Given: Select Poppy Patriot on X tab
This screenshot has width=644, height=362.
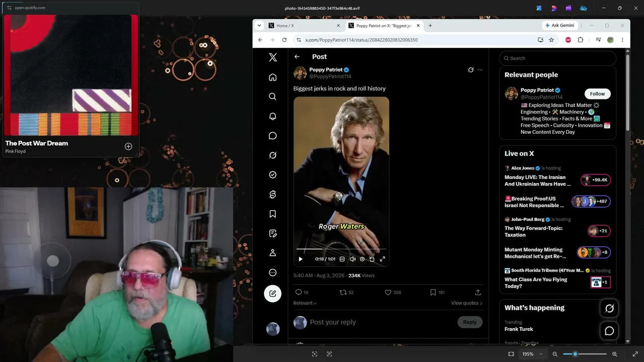Looking at the screenshot, I should [385, 26].
